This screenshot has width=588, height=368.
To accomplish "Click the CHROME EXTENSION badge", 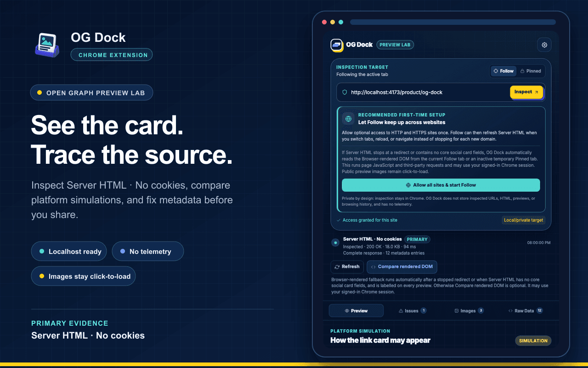I will [112, 55].
